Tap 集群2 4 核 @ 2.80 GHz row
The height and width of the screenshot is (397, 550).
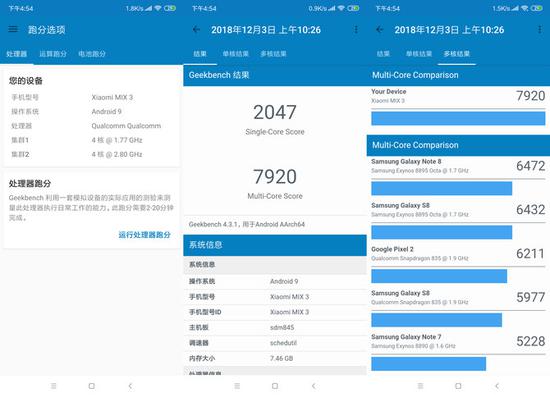92,154
